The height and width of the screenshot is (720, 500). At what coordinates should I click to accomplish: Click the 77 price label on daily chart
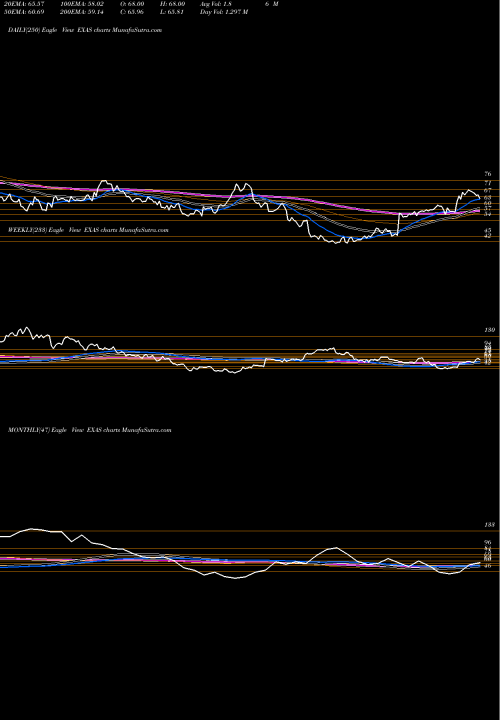tap(488, 183)
